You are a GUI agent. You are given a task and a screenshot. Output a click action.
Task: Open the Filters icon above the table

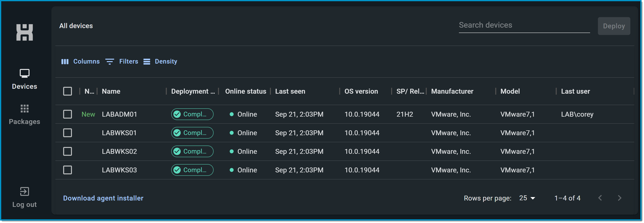109,61
